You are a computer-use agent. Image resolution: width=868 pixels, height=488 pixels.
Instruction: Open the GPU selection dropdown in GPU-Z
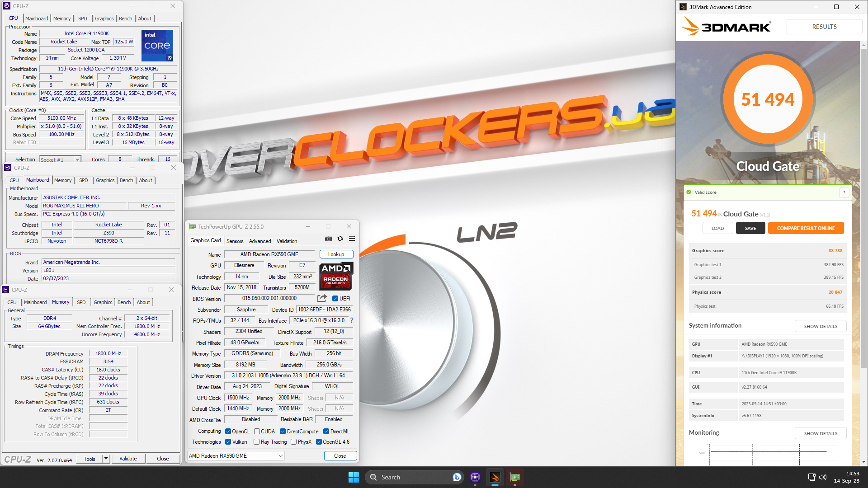tap(236, 456)
